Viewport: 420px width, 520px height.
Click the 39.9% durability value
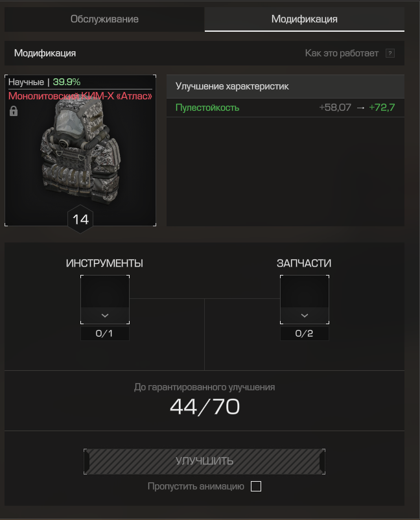pos(67,82)
